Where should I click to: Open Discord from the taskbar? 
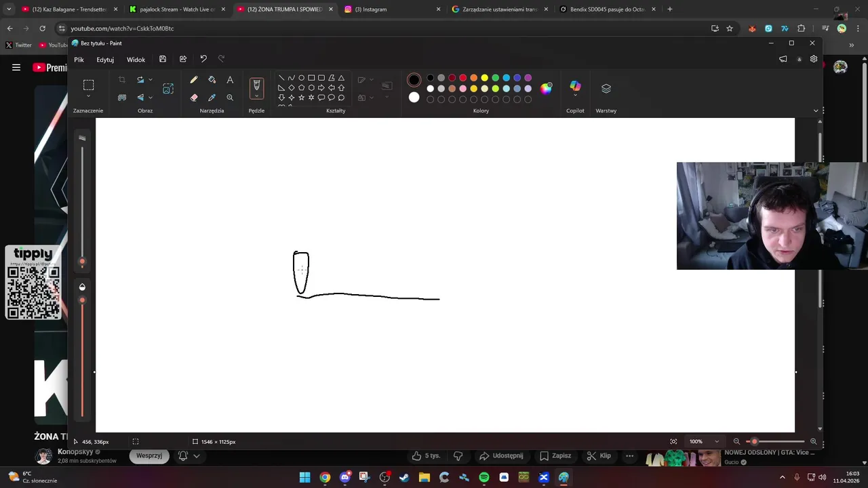coord(345,477)
